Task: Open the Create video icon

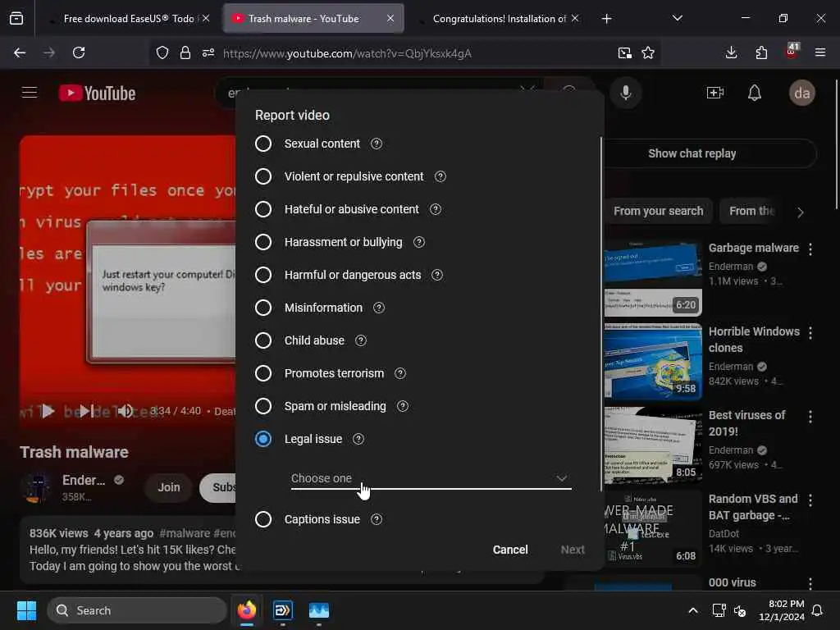Action: pos(715,93)
